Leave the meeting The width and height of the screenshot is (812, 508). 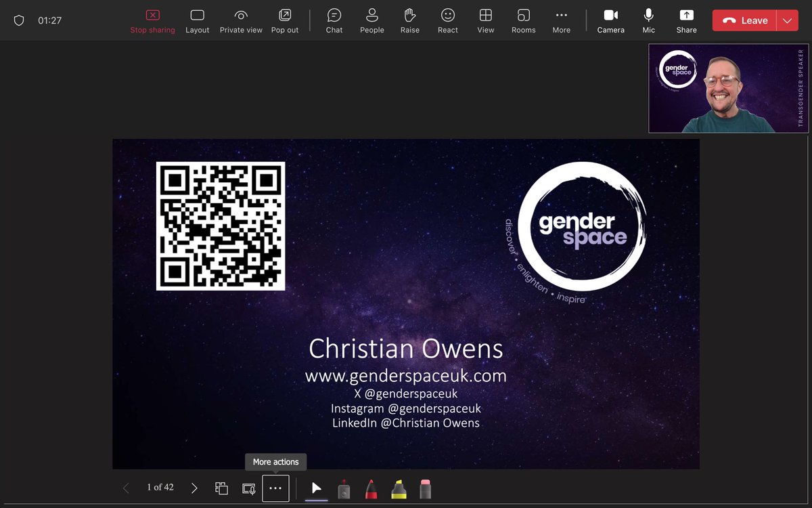[x=744, y=20]
